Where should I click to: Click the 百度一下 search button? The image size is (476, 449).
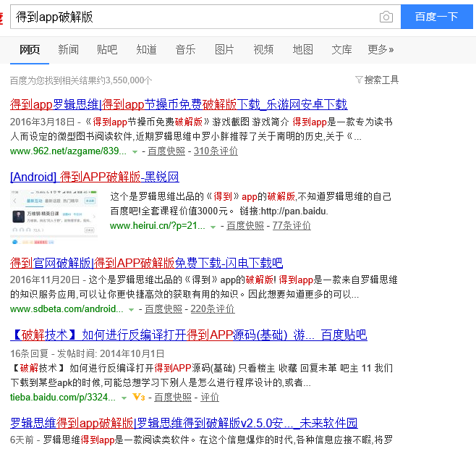436,17
